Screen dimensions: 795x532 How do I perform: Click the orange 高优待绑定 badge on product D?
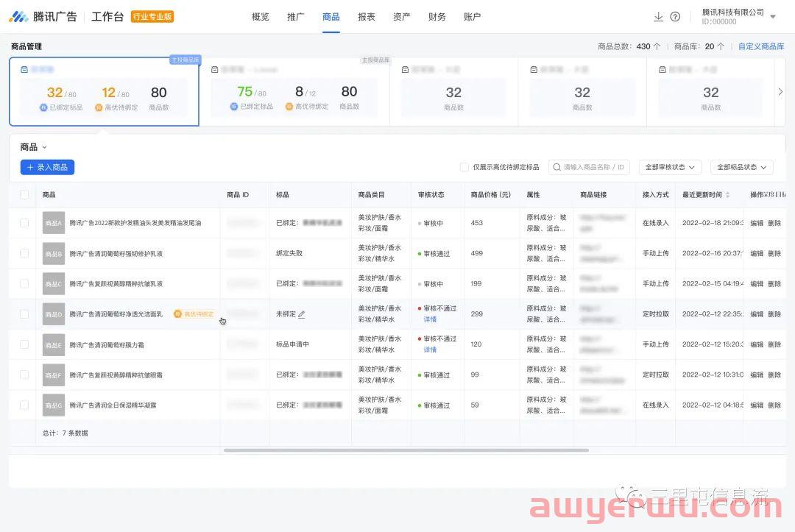tap(194, 314)
